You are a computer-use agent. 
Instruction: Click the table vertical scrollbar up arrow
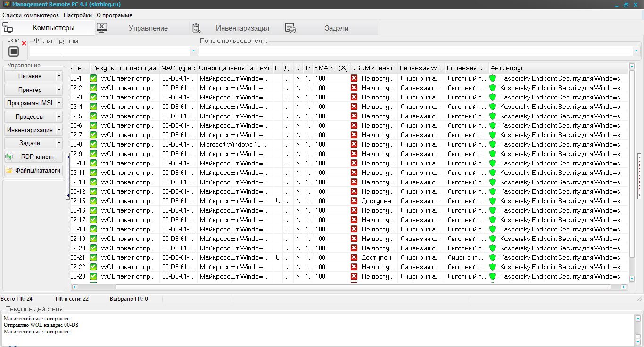click(632, 66)
